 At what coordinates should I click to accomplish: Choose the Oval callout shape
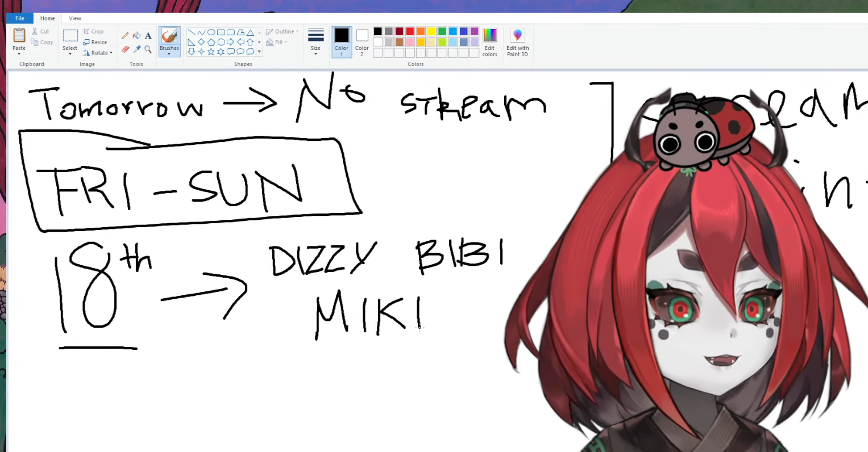(x=240, y=52)
